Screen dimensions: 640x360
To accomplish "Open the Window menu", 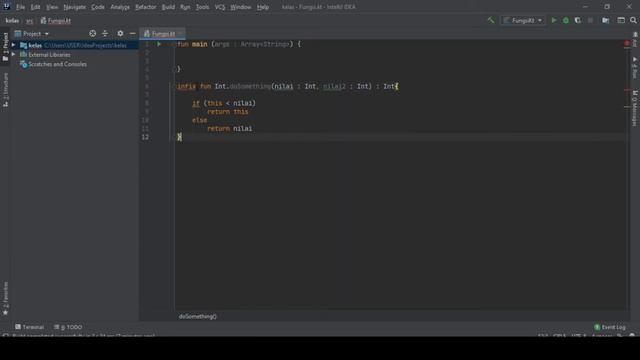I will 241,7.
